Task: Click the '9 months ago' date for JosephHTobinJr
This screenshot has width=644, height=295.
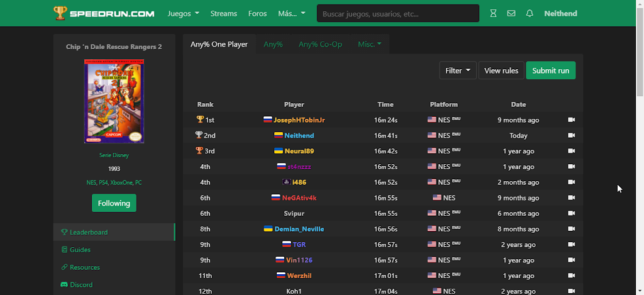Action: pos(518,120)
